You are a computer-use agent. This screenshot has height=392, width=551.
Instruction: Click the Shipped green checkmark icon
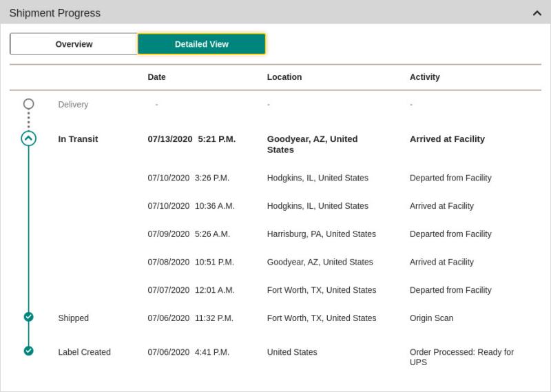click(x=28, y=317)
